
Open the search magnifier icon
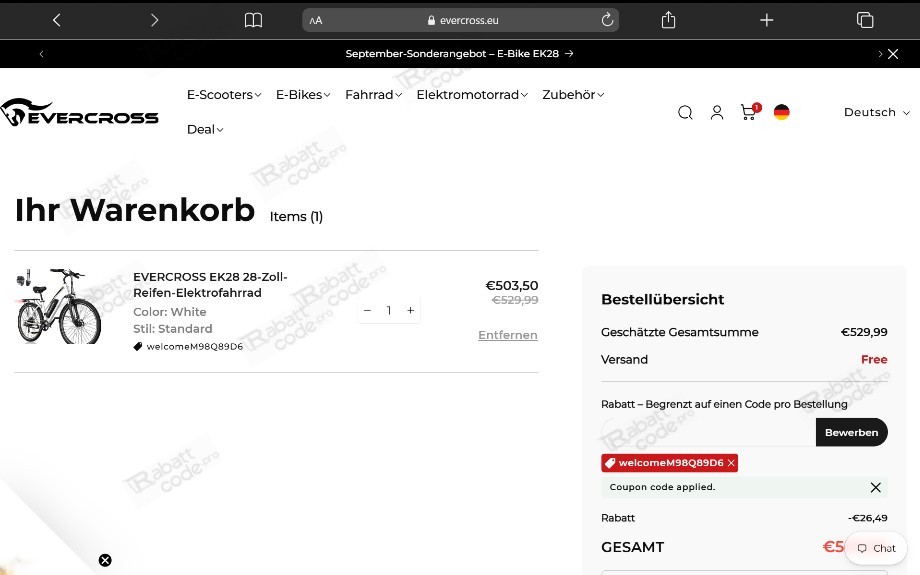[685, 112]
